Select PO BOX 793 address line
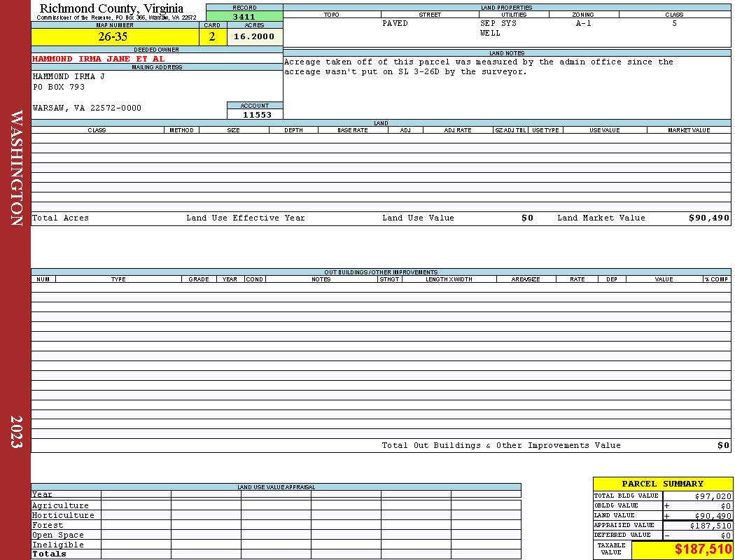This screenshot has width=735, height=560. click(59, 87)
